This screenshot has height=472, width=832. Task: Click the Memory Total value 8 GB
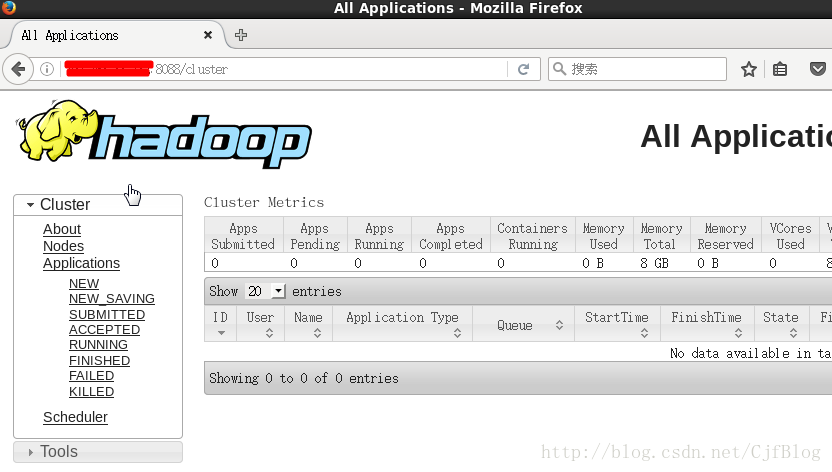(x=654, y=263)
